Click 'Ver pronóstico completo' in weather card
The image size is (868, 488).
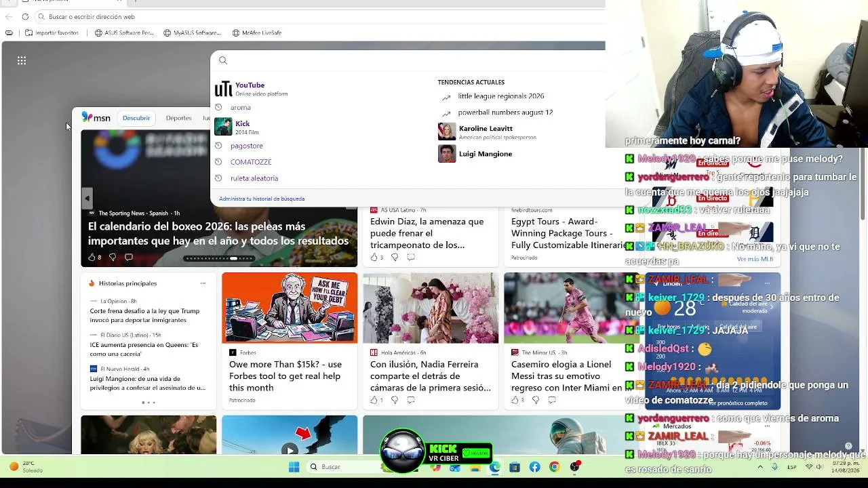pos(737,403)
